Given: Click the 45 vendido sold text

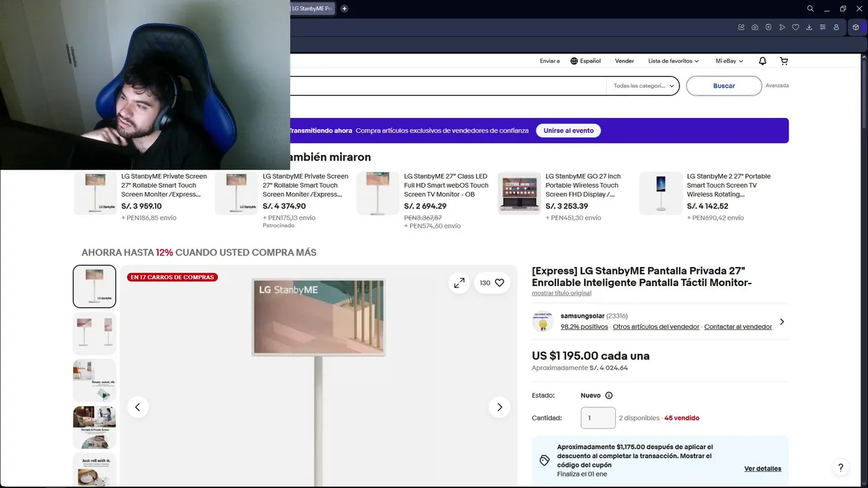Looking at the screenshot, I should (682, 418).
